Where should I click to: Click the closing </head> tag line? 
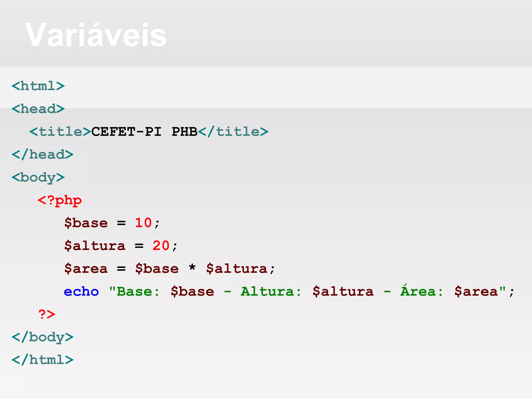tap(42, 154)
